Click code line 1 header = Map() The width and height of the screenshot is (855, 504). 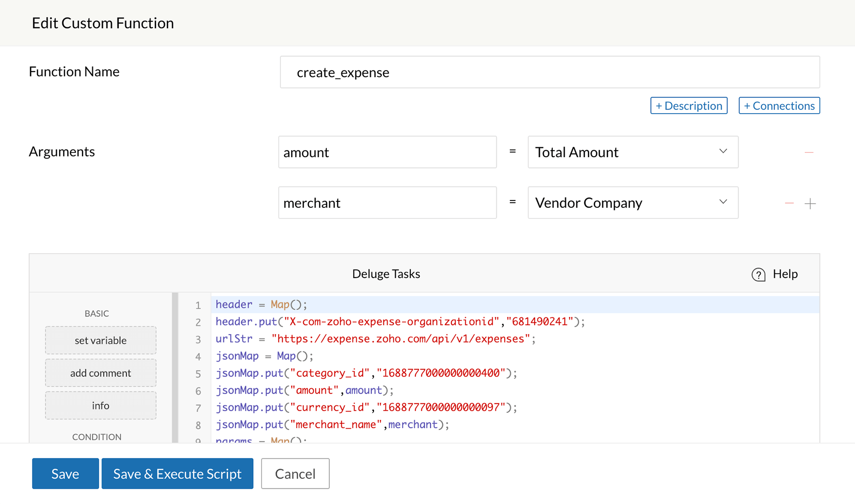coord(262,304)
